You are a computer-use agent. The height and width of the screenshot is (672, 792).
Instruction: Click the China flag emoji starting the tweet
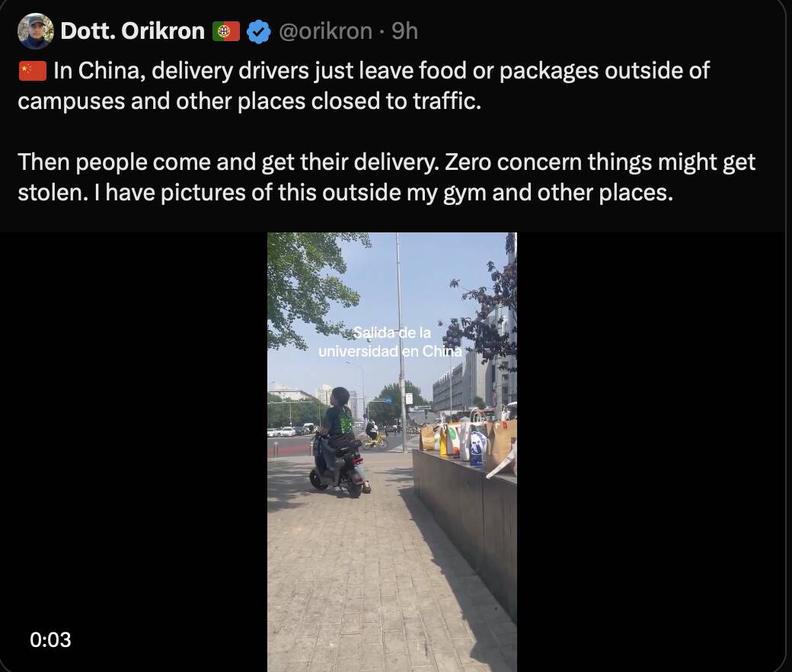[x=33, y=72]
